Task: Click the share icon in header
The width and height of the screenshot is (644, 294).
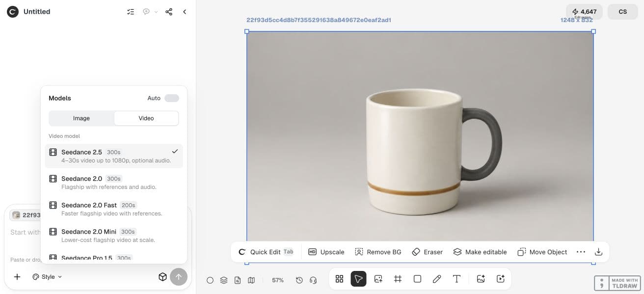Action: (x=169, y=12)
